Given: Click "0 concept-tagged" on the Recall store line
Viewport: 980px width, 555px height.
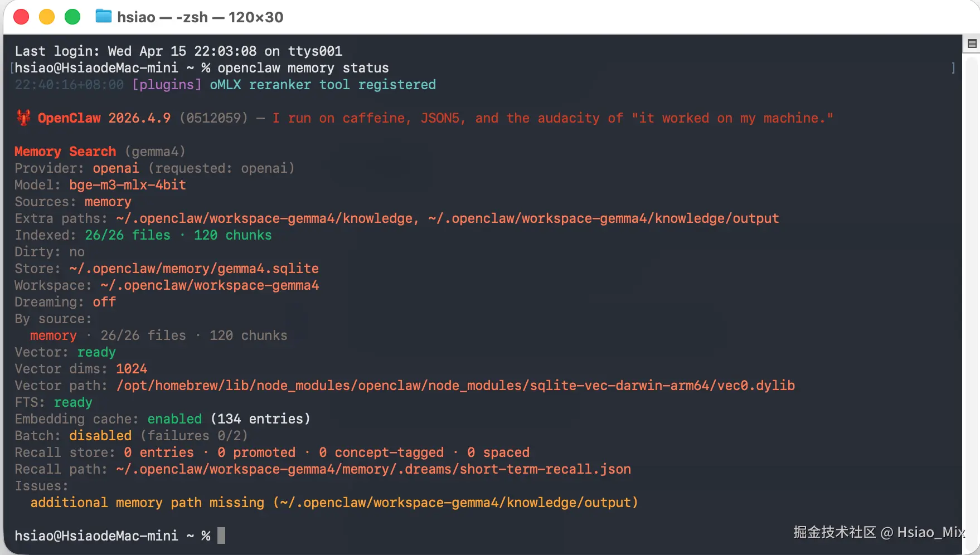Looking at the screenshot, I should (x=381, y=452).
